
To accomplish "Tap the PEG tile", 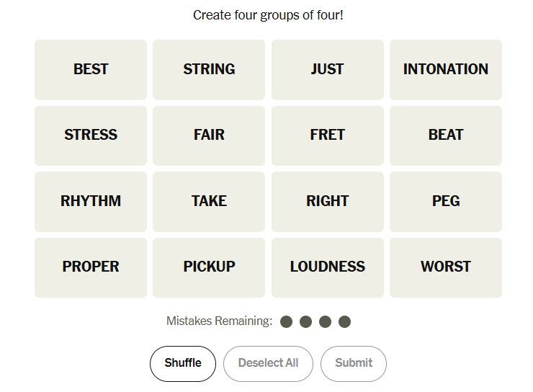I will tap(446, 202).
